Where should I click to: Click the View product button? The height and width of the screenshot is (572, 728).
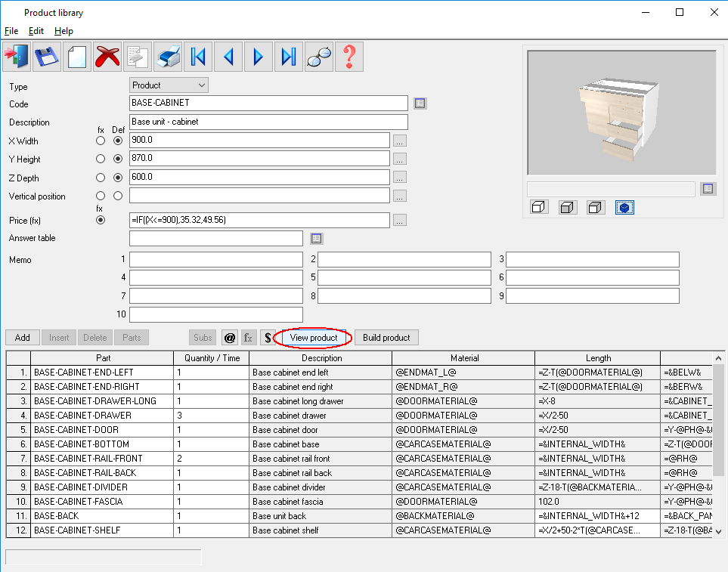coord(314,338)
